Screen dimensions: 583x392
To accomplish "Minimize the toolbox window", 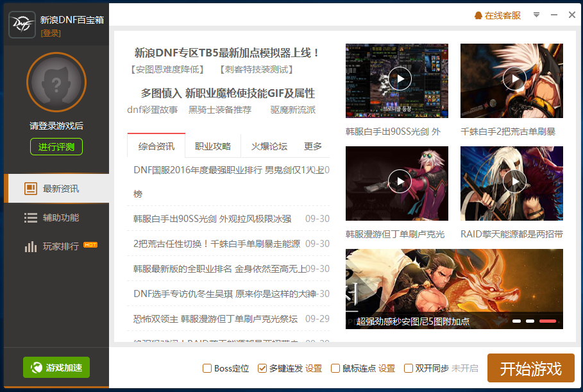I will coord(554,15).
